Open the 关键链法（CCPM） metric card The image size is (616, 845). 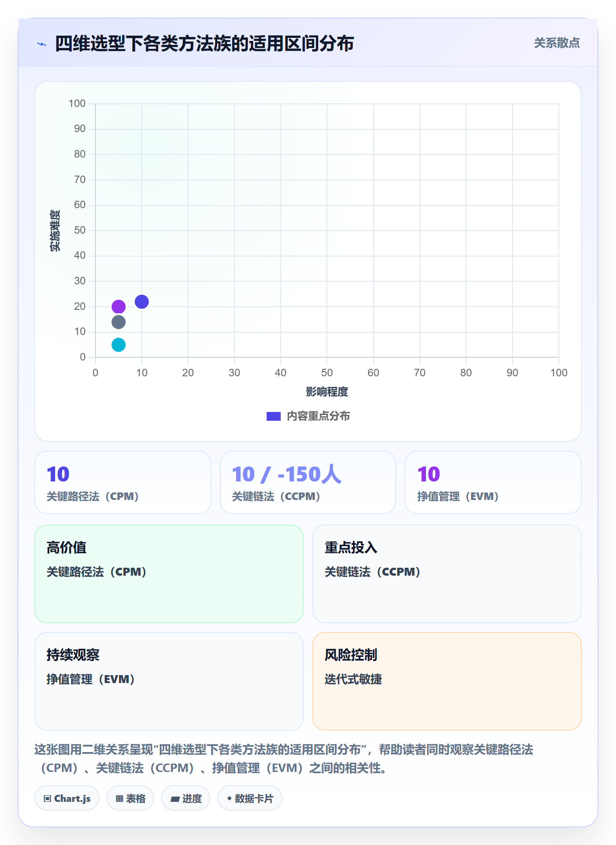pyautogui.click(x=308, y=482)
